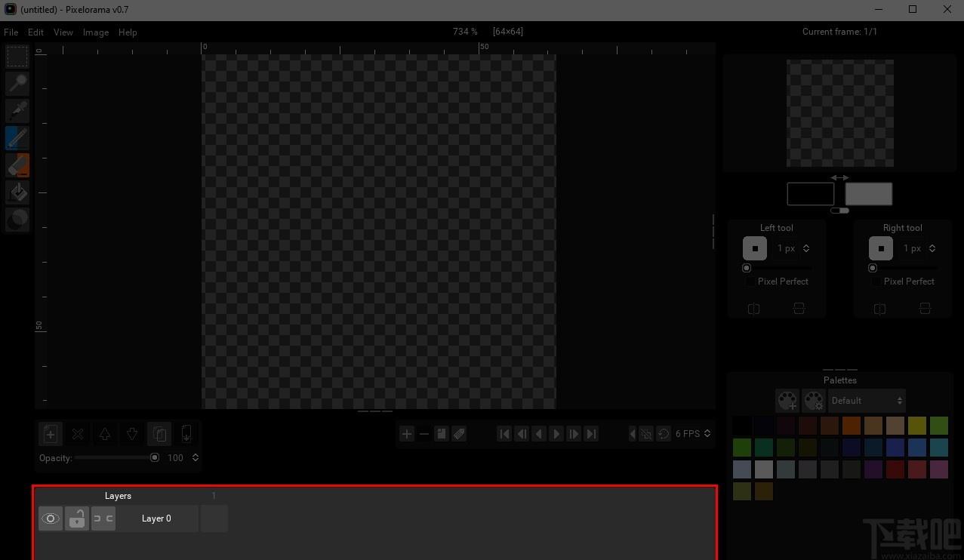The width and height of the screenshot is (964, 560).
Task: Change Left tool brush size stepper
Action: pos(806,248)
